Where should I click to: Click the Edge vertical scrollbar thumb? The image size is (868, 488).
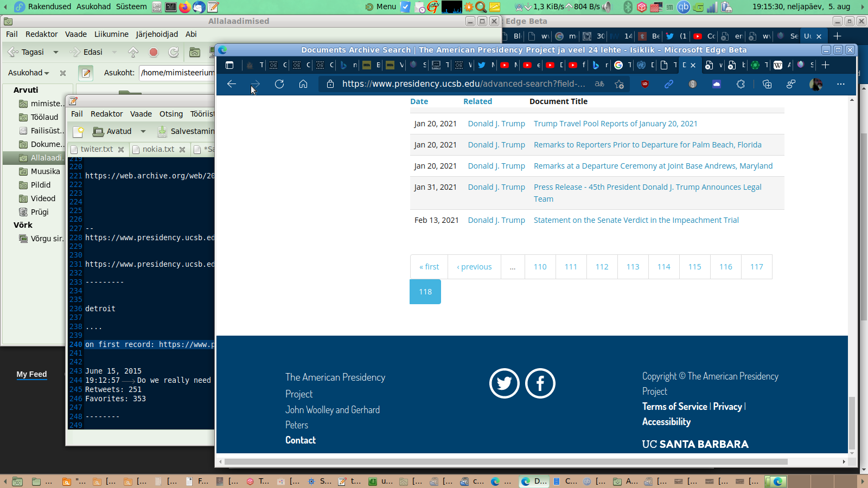(852, 423)
